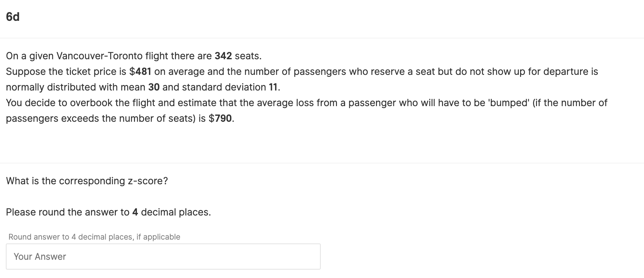Screen dimensions: 644x278
Task: Click the 6d question heading
Action: [x=13, y=17]
